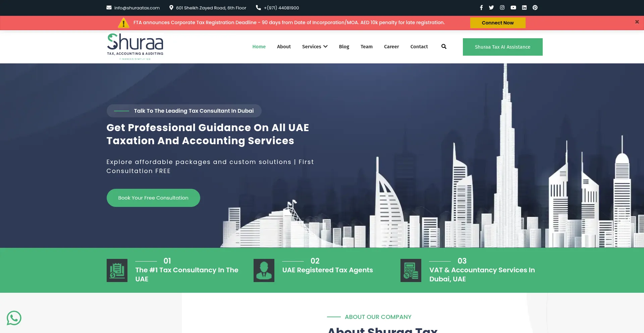Screen dimensions: 644x333
Task: Expand the Services dropdown menu
Action: [x=315, y=47]
